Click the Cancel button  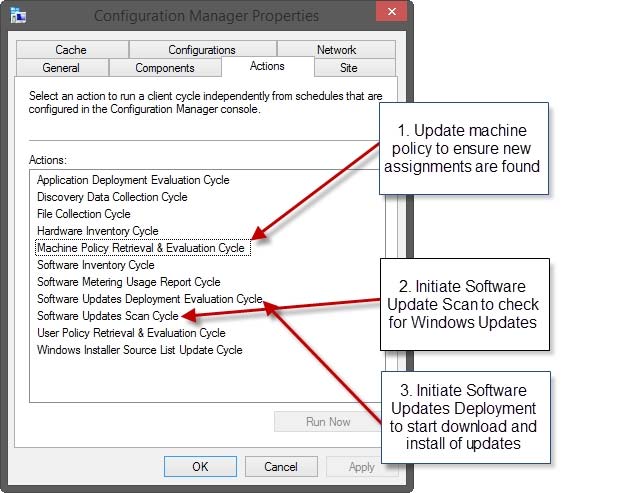(281, 467)
